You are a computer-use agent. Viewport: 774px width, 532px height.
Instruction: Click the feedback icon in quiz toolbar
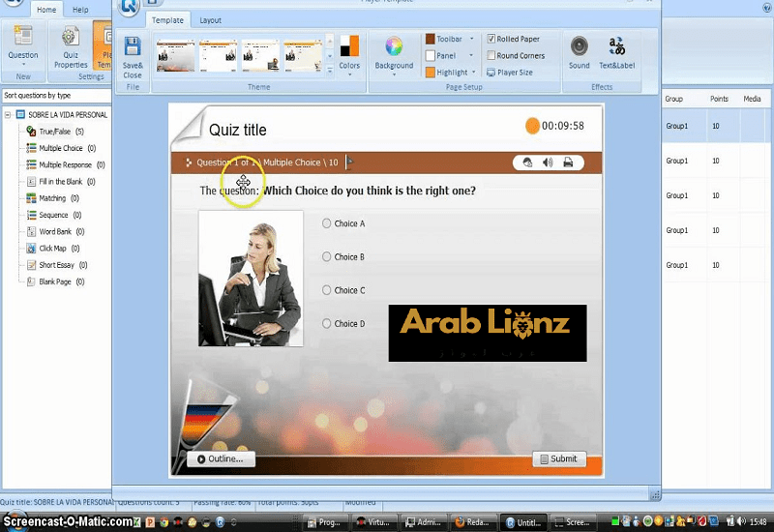(527, 163)
